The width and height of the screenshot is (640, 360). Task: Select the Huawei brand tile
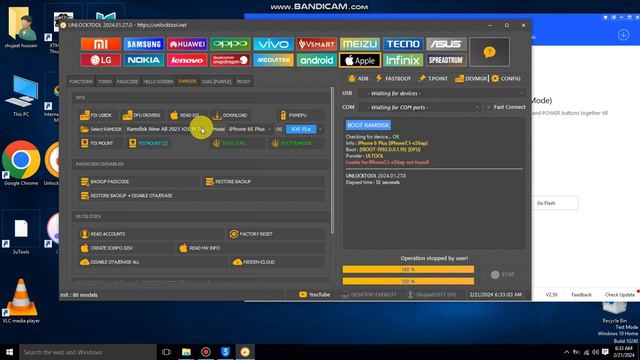[x=187, y=44]
